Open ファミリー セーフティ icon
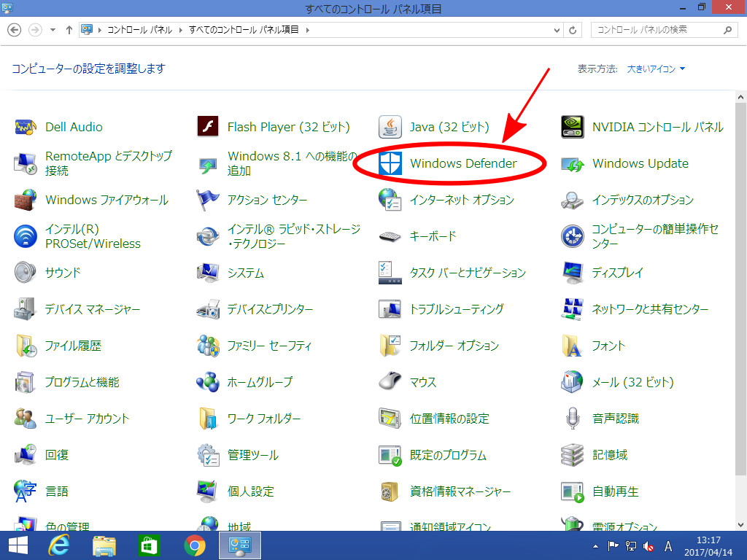747x560 pixels. point(208,346)
